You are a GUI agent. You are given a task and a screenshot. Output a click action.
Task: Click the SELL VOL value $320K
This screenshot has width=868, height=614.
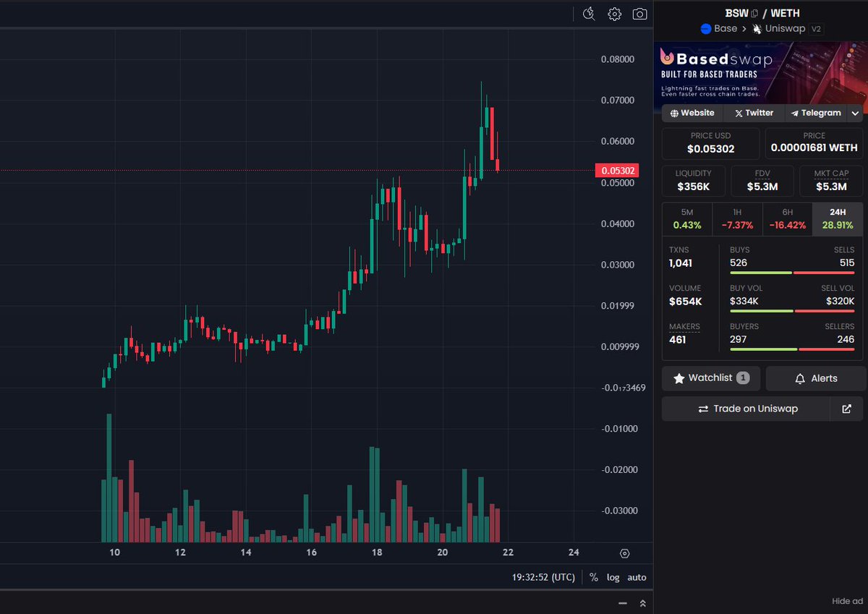click(x=841, y=301)
